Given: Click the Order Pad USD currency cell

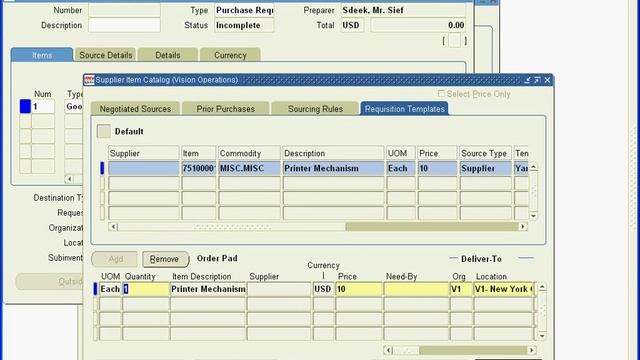Looking at the screenshot, I should (x=323, y=289).
